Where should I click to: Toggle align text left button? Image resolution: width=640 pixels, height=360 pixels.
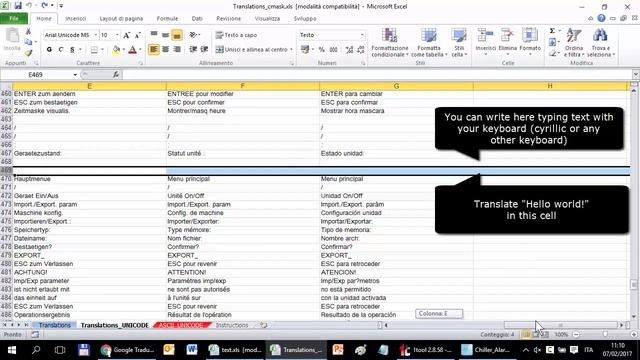pyautogui.click(x=154, y=49)
